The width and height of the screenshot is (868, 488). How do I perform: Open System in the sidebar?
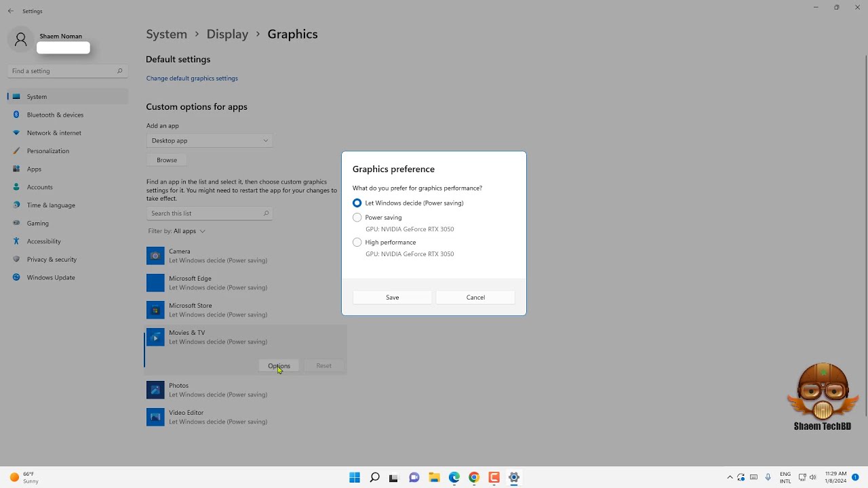point(68,96)
